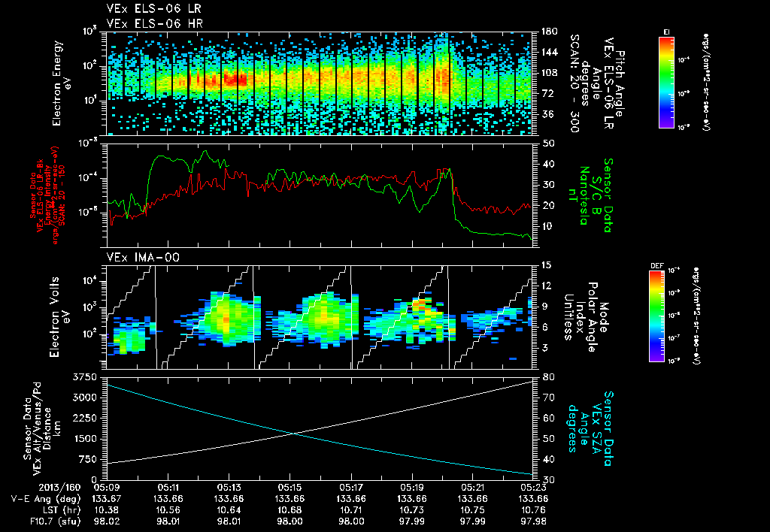Click the 3750 km altitude tick label
Image resolution: width=770 pixels, height=532 pixels.
tap(85, 377)
